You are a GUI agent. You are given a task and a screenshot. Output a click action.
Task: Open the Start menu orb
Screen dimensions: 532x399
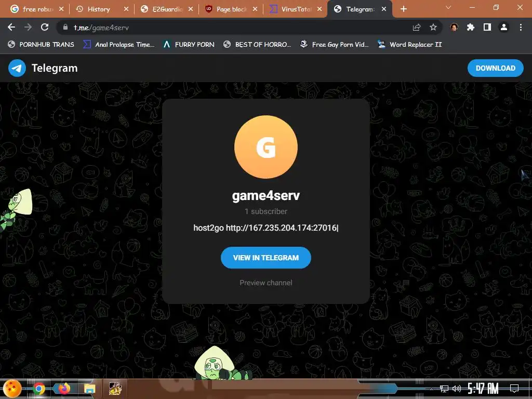[x=12, y=389]
